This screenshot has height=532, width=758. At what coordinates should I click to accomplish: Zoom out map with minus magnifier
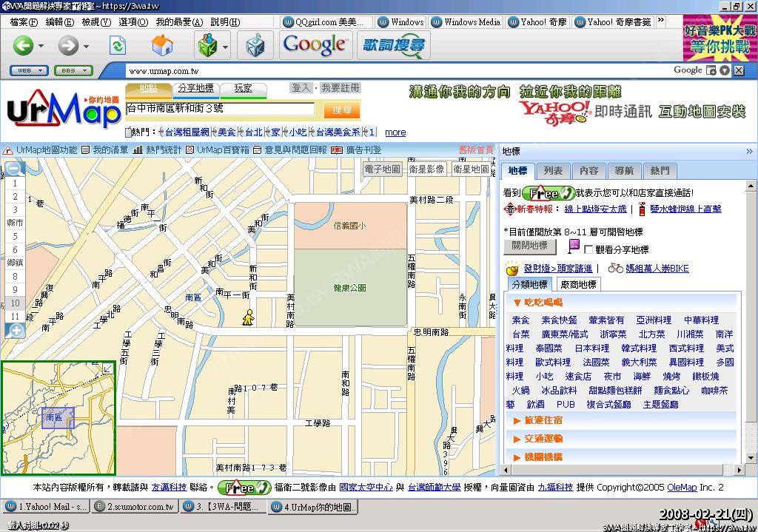click(x=15, y=169)
